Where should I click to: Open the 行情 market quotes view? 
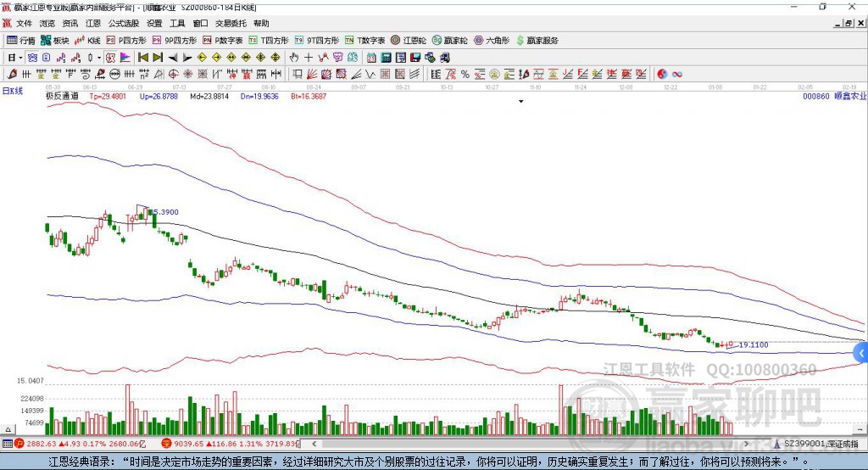[x=20, y=41]
